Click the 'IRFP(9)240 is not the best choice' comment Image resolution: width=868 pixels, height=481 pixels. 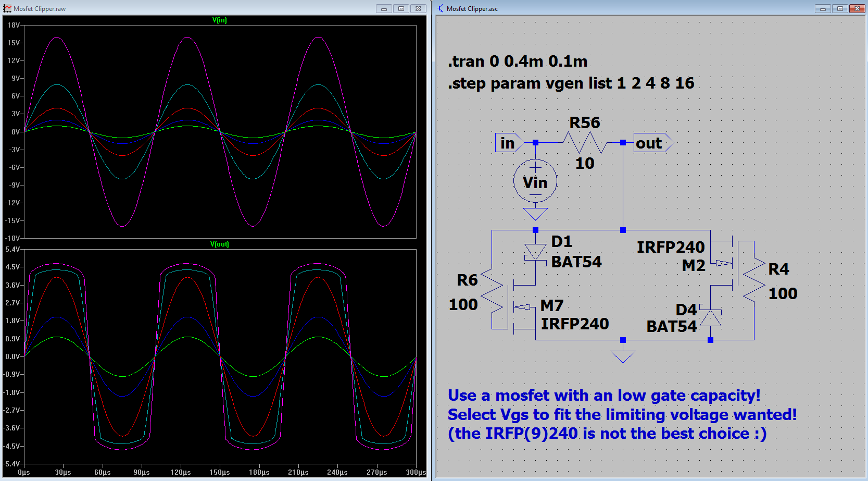(x=607, y=434)
